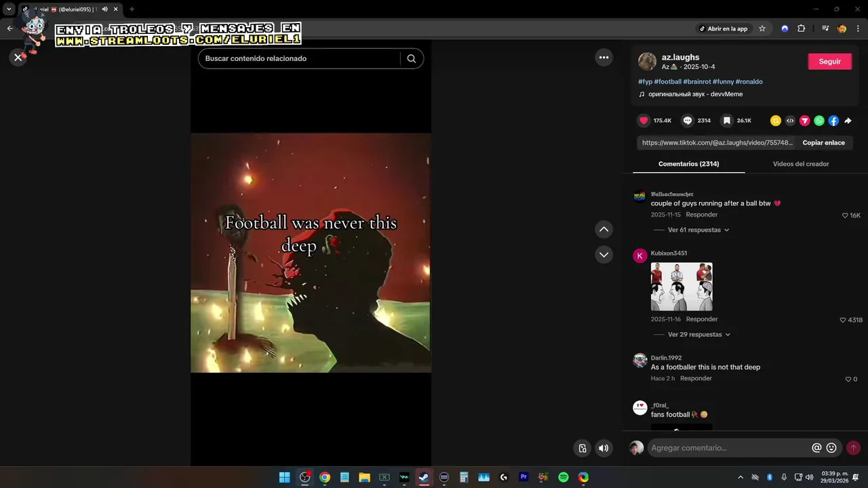868x488 pixels.
Task: Share via the red send icon
Action: pyautogui.click(x=804, y=121)
